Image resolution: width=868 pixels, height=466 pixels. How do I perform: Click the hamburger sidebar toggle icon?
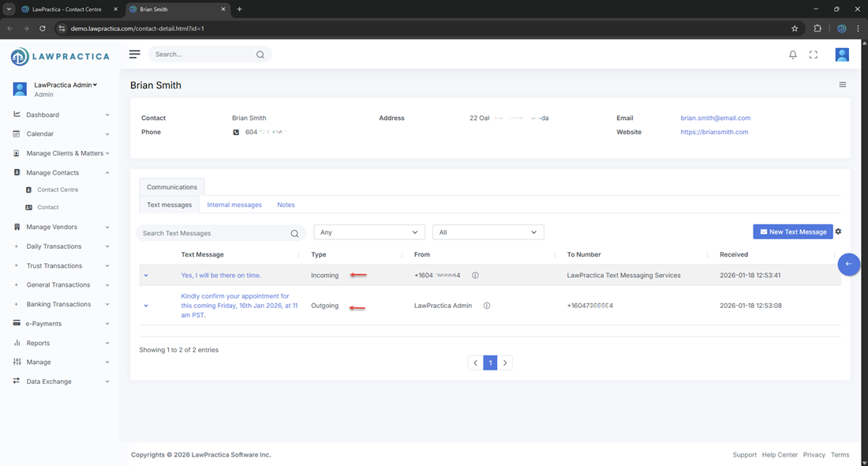coord(135,54)
